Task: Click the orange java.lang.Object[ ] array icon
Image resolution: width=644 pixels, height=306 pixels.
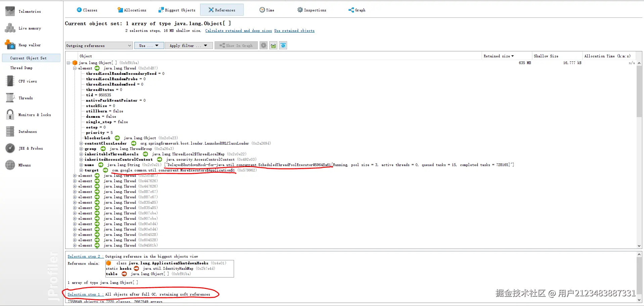Action: 75,63
